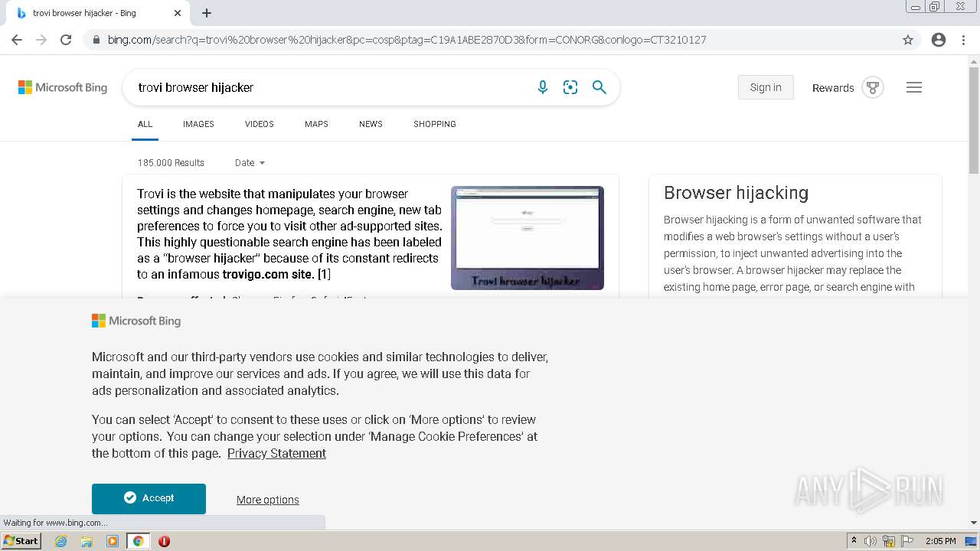Show hidden system tray icons
Screen dimensions: 980x551
tap(854, 541)
